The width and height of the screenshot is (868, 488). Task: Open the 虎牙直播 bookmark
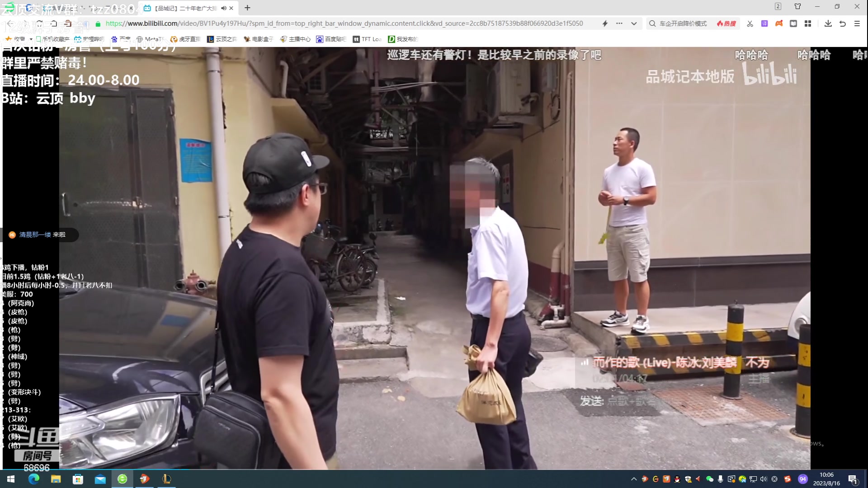(185, 39)
